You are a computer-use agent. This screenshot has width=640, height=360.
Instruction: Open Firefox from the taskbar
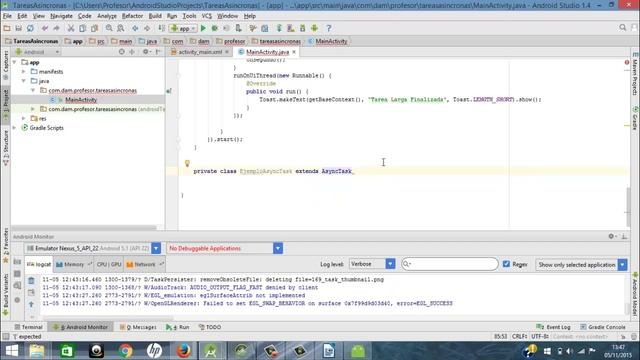click(x=183, y=351)
